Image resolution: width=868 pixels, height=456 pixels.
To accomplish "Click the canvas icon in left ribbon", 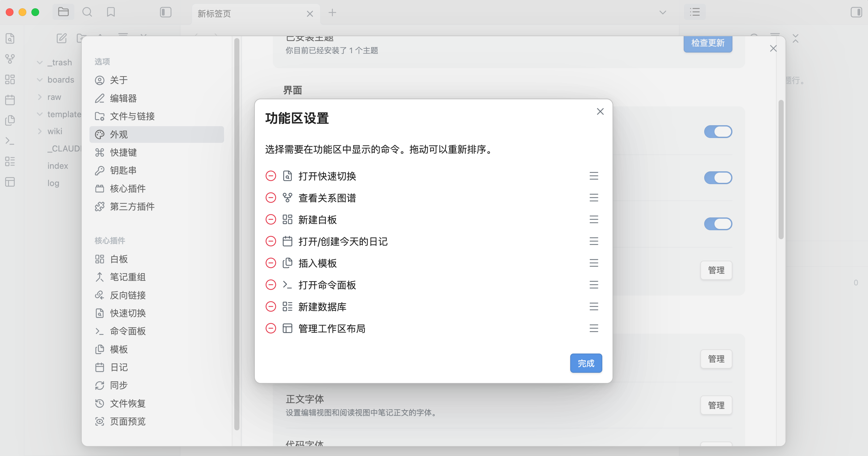I will tap(10, 79).
